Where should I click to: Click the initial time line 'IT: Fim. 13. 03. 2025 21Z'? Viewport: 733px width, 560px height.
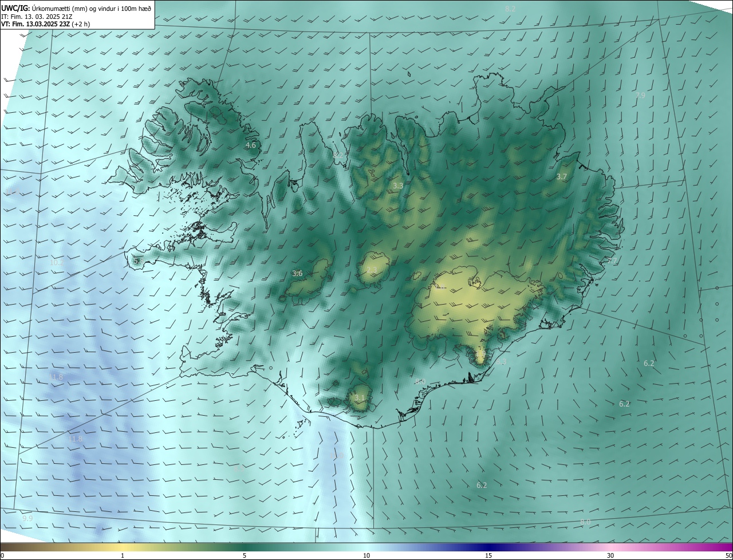point(38,16)
